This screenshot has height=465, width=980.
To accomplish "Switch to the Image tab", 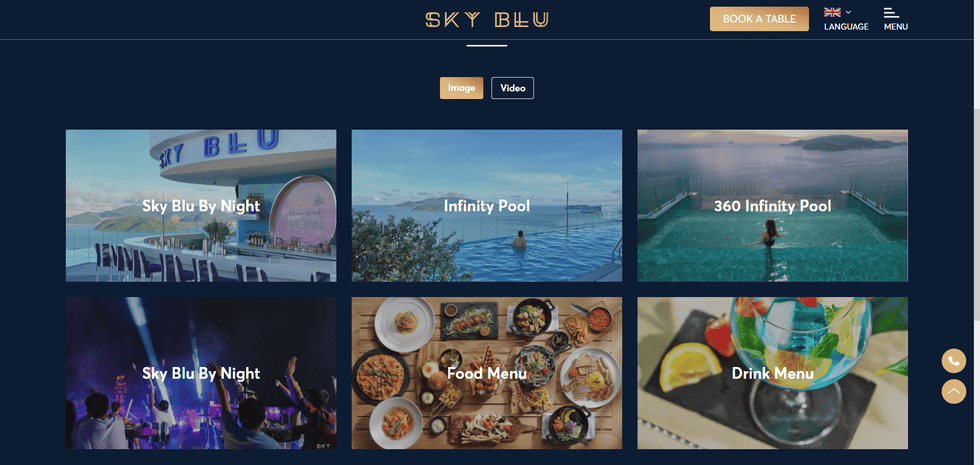I will (x=461, y=88).
